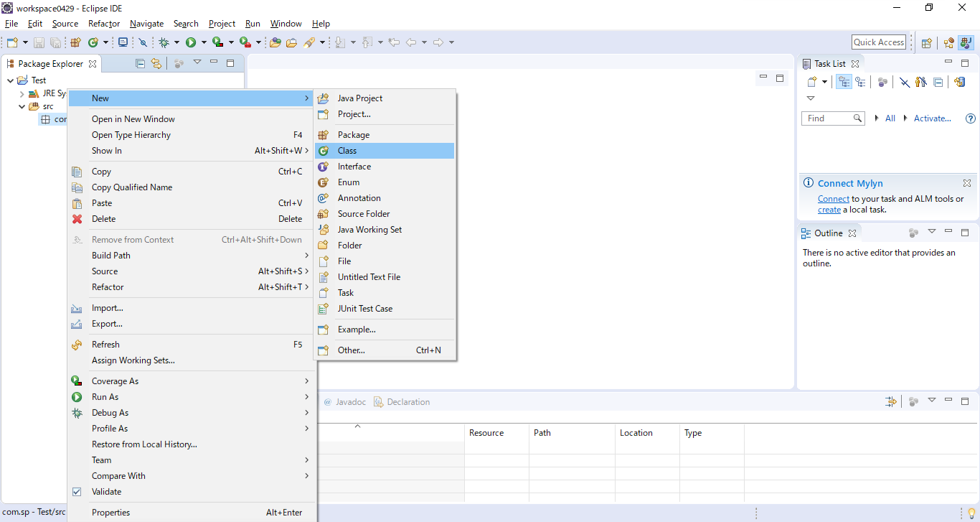Open the Task List view menu triangle
The width and height of the screenshot is (980, 522).
(x=811, y=98)
